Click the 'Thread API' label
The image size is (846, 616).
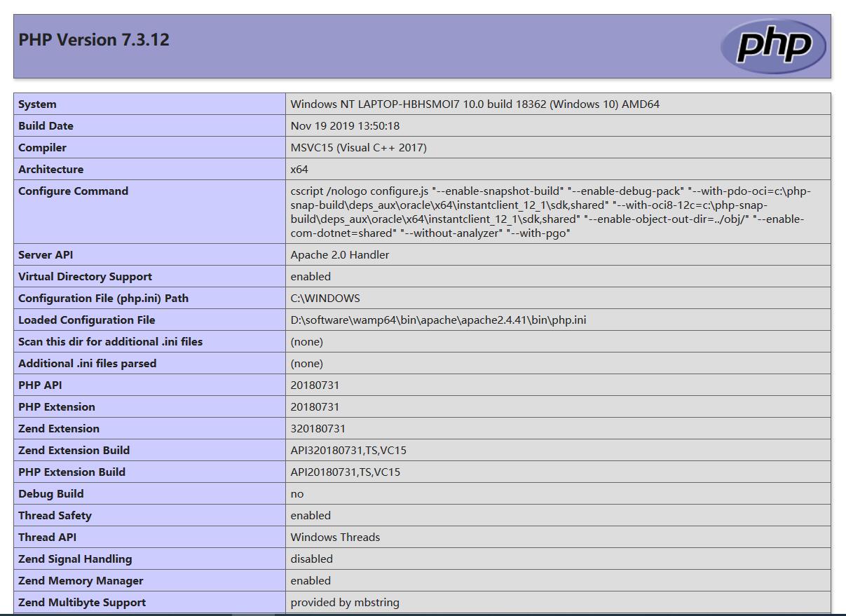pos(48,538)
